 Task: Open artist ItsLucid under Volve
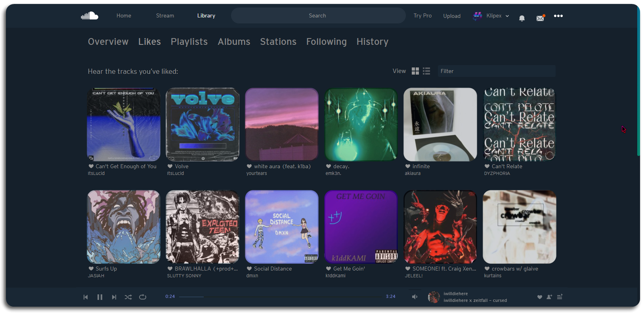click(176, 173)
